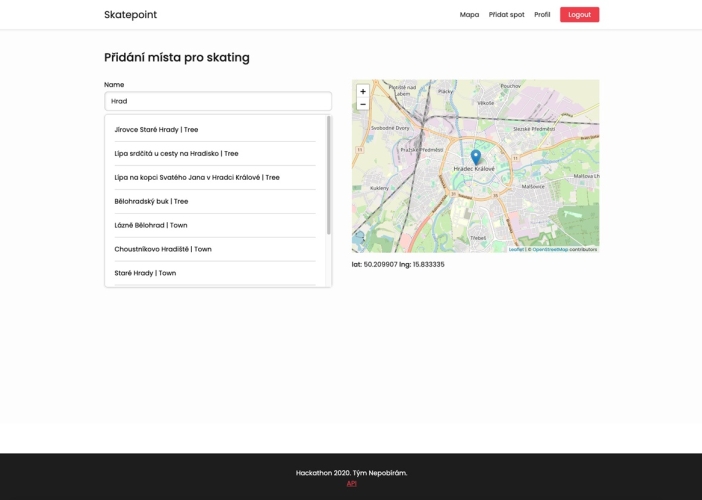
Task: Open the Skatepoint home logo
Action: pos(130,15)
